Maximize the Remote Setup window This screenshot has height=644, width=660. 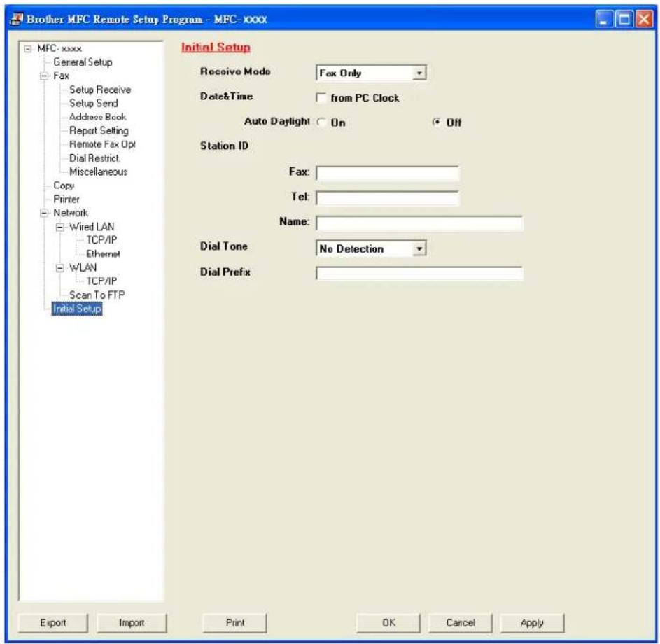pos(624,20)
